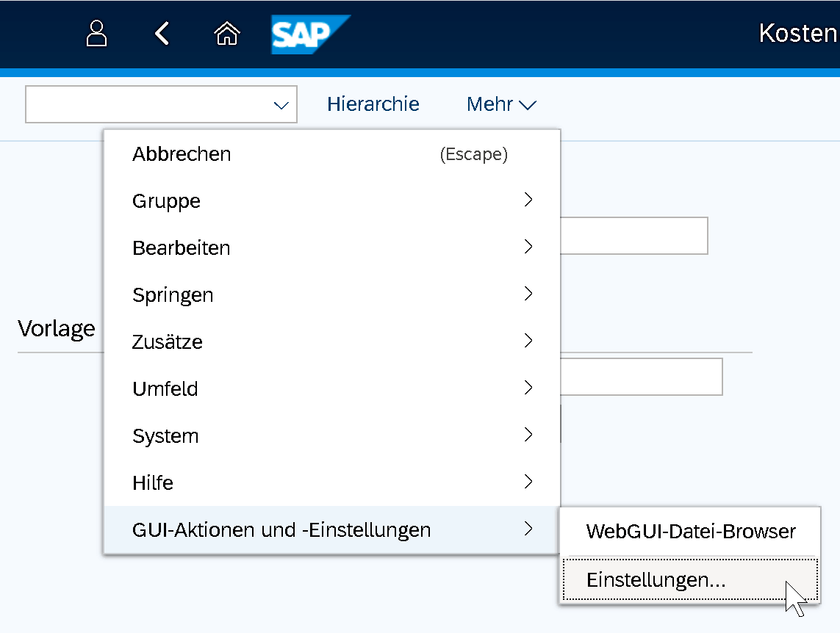
Task: Open the Springen submenu
Action: point(332,294)
